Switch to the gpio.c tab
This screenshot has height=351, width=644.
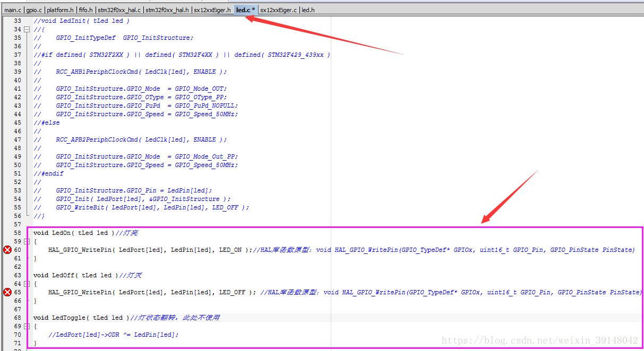(x=34, y=10)
